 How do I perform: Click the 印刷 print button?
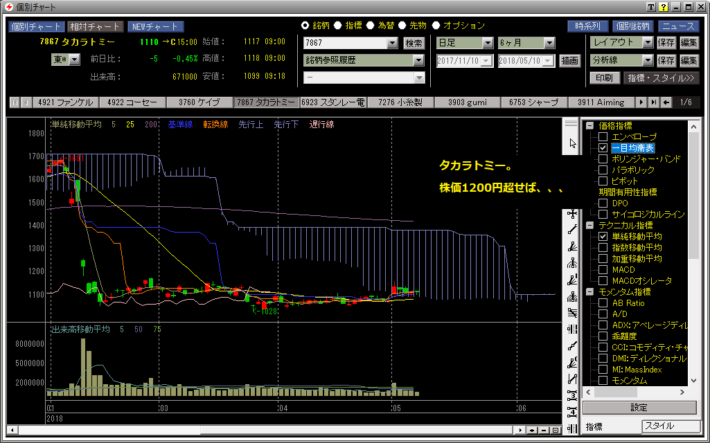click(604, 78)
